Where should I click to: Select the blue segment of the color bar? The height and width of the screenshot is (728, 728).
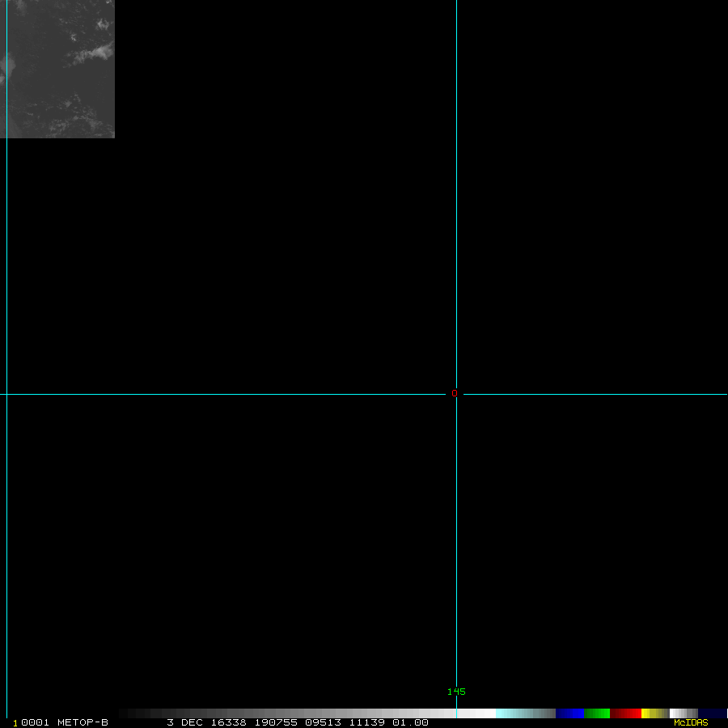[569, 713]
